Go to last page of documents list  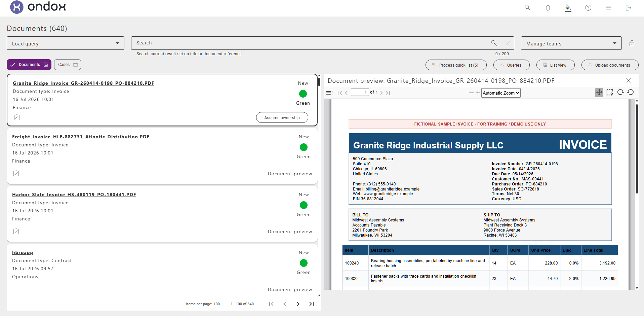tap(312, 304)
